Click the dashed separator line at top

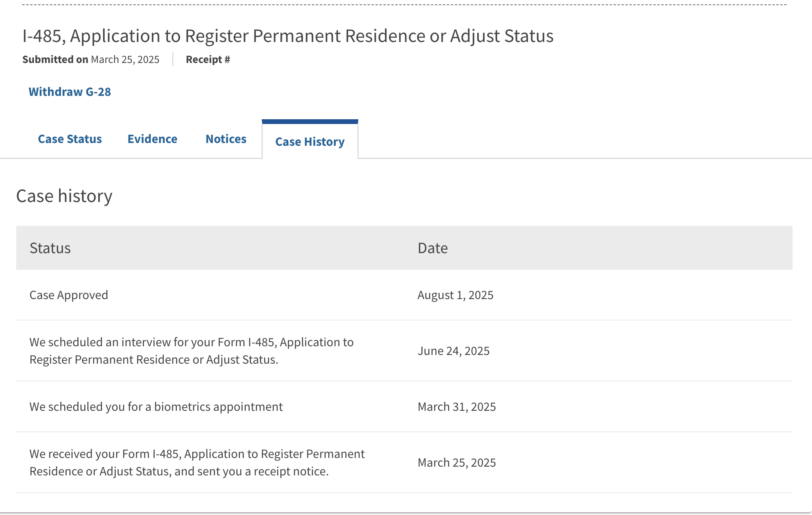pos(404,5)
